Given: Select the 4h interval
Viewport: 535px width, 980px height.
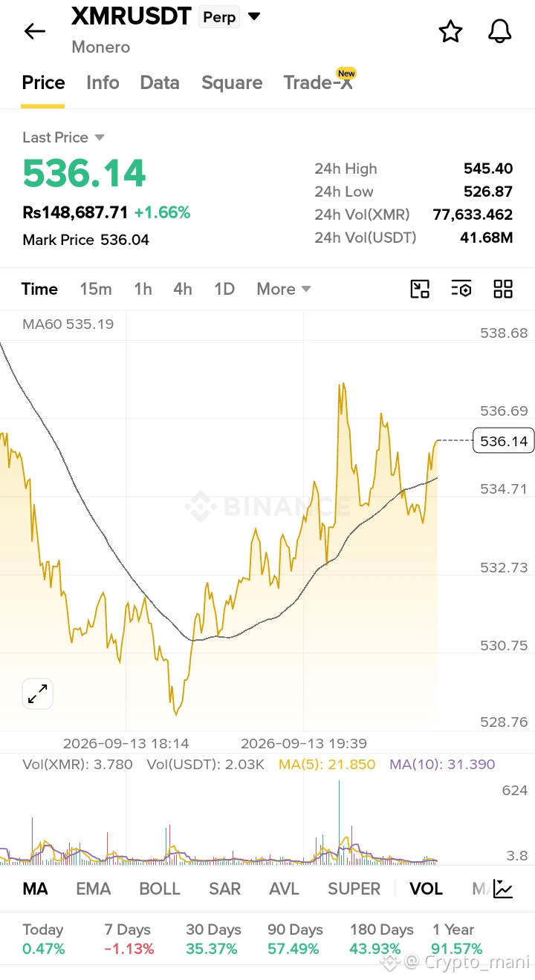Looking at the screenshot, I should coord(183,289).
